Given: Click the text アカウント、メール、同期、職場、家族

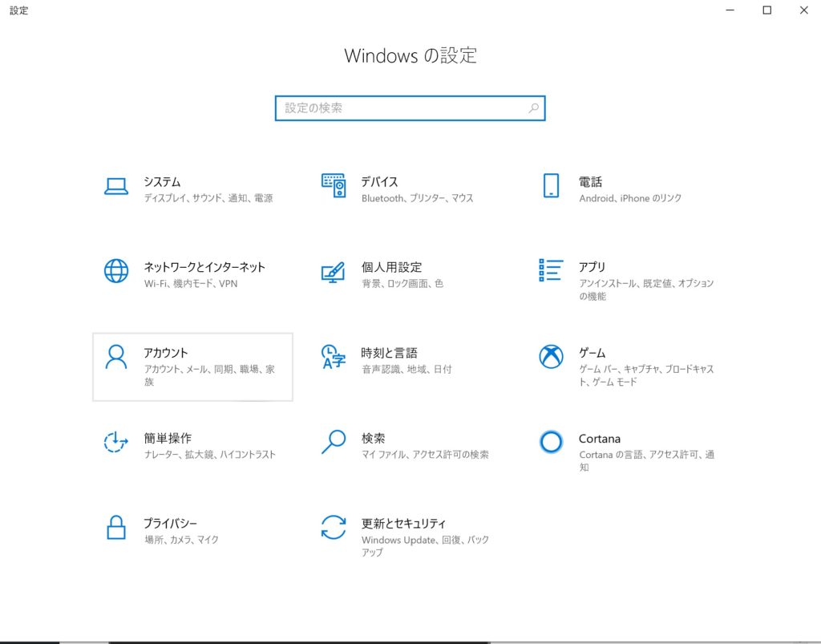Looking at the screenshot, I should [x=209, y=375].
